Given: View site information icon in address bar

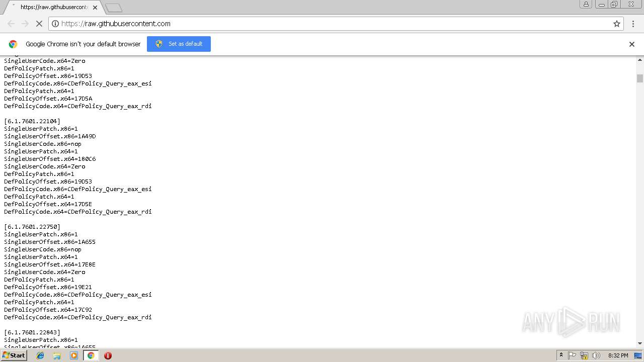Looking at the screenshot, I should coord(55,24).
